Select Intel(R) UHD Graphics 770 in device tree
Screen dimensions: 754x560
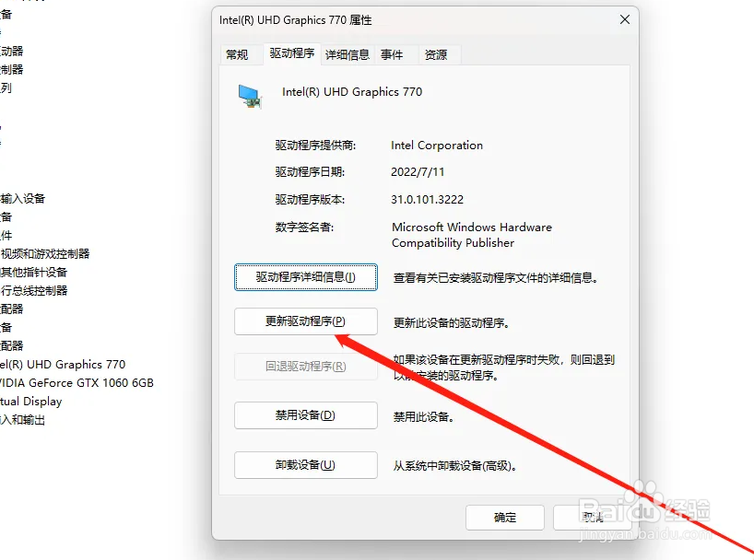point(63,365)
